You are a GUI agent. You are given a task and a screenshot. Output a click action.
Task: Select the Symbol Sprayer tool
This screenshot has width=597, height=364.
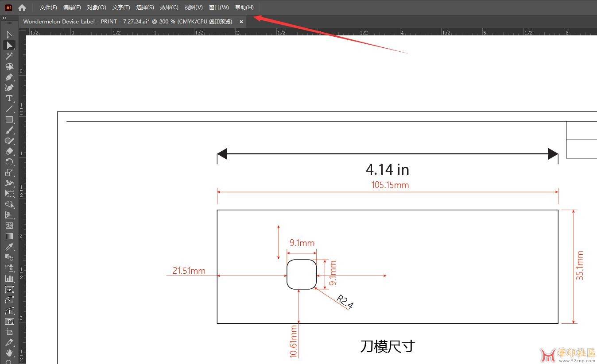[x=9, y=268]
